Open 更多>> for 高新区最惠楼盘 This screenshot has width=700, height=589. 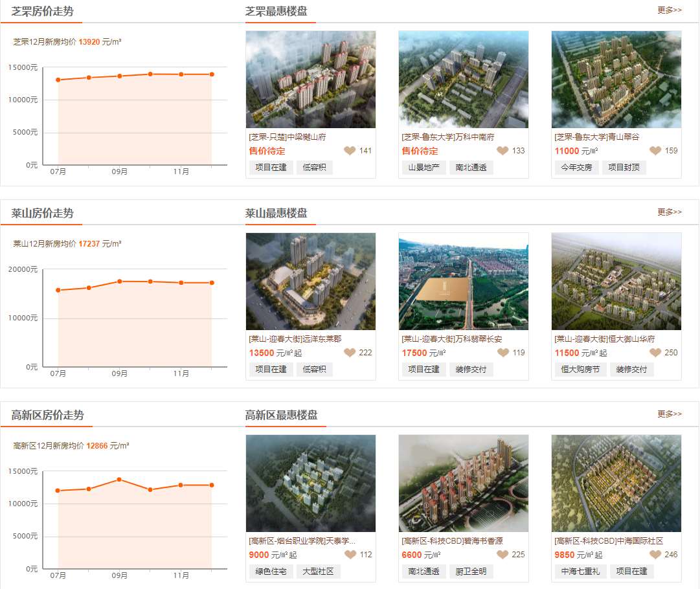tap(669, 414)
